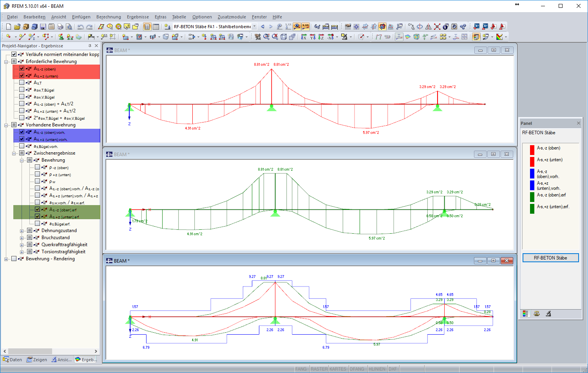
Task: Open the Datei menu
Action: click(x=12, y=17)
